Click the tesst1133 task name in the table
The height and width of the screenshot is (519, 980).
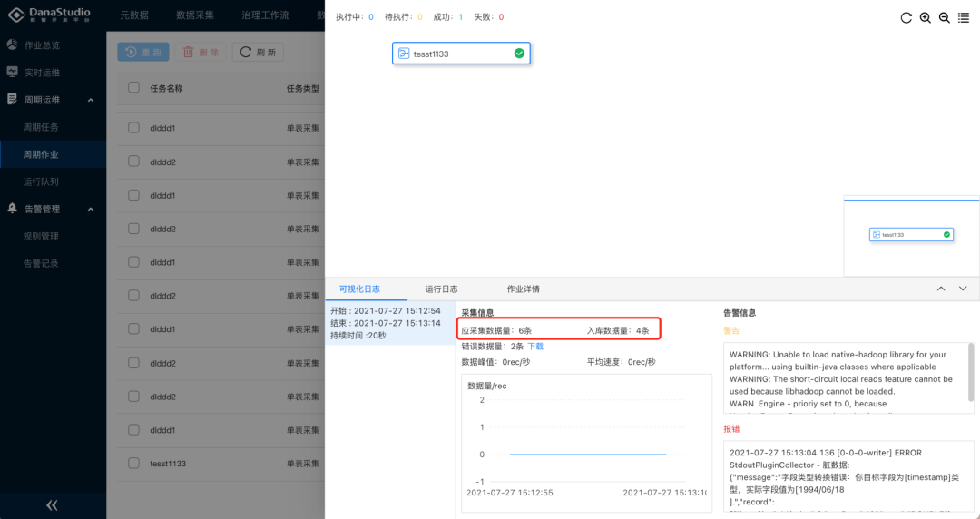coord(168,464)
